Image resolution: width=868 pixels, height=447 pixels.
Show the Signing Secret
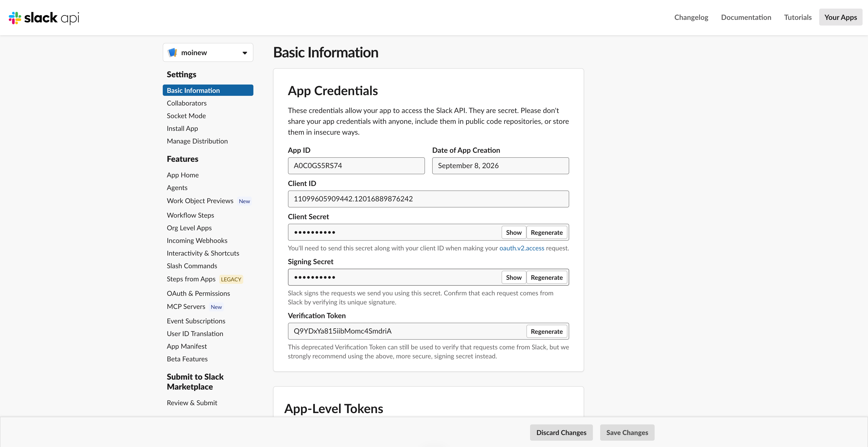pos(514,278)
